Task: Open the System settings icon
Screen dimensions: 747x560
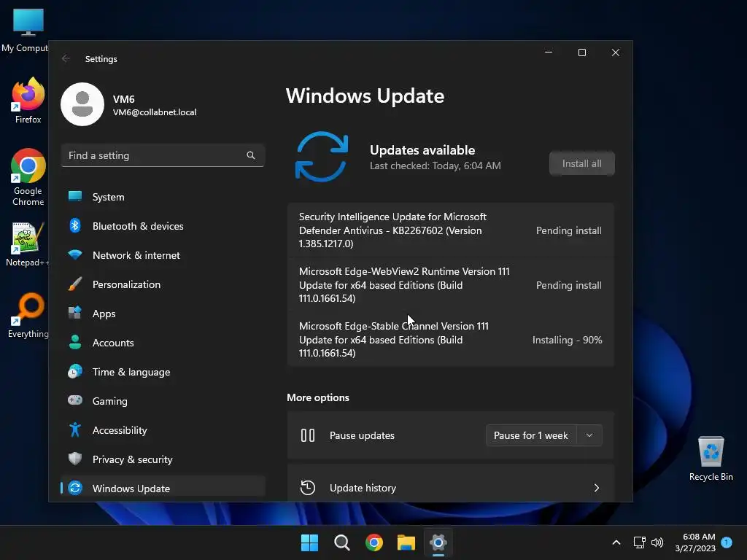Action: pos(75,196)
